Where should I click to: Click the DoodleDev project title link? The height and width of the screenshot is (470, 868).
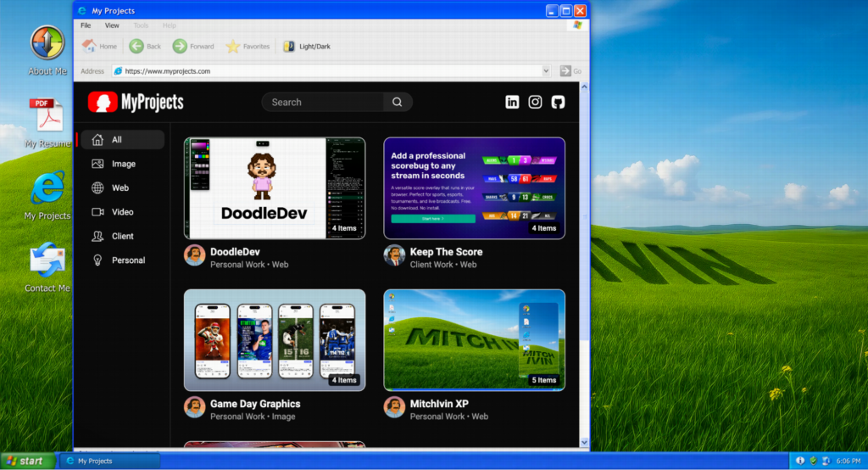point(235,252)
